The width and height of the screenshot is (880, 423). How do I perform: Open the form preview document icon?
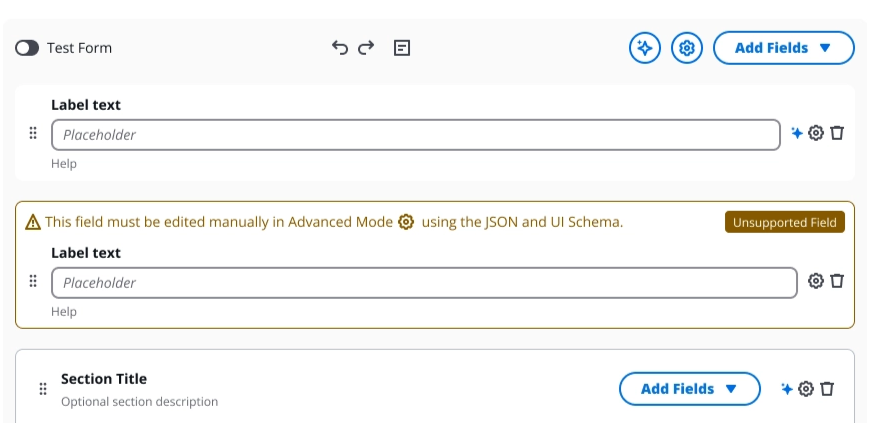point(402,47)
